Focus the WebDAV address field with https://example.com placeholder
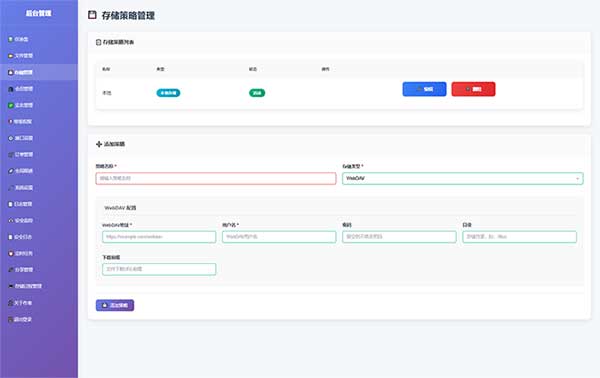The height and width of the screenshot is (378, 600). click(x=159, y=237)
